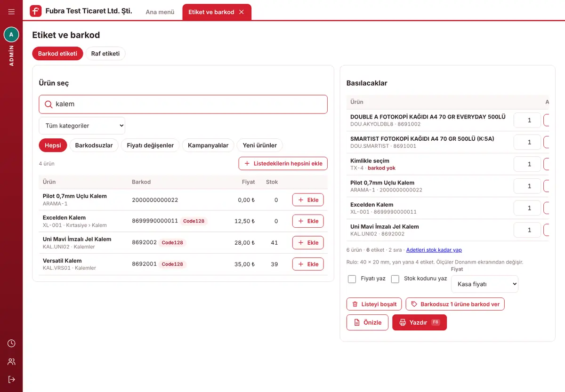This screenshot has width=565, height=392.
Task: Open the history clock icon in sidebar
Action: click(11, 344)
